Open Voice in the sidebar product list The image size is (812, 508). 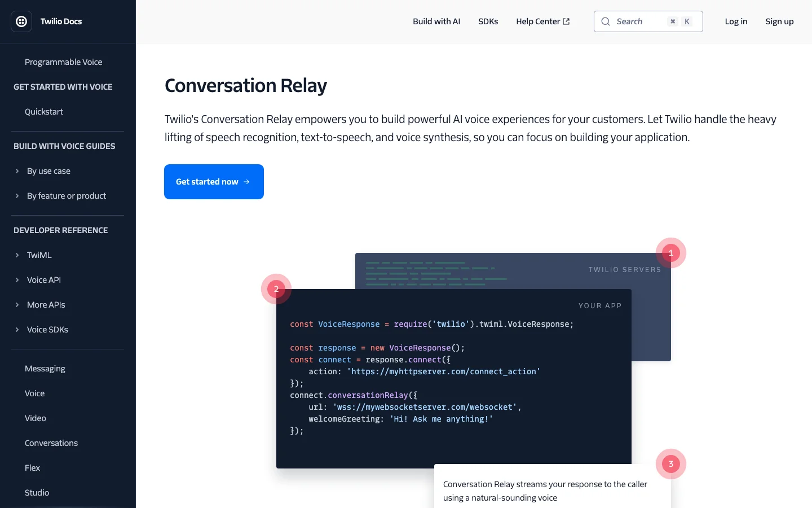[x=35, y=393]
